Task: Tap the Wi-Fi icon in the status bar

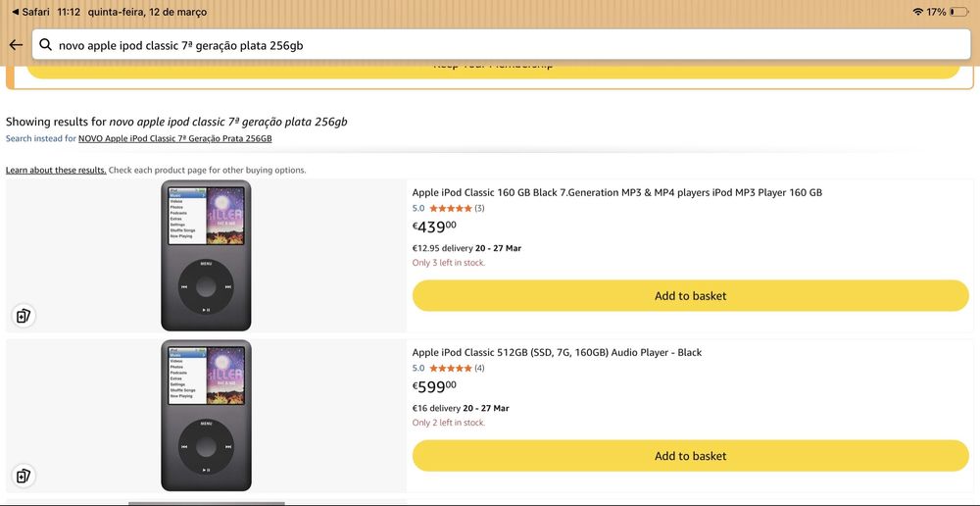Action: [x=917, y=12]
